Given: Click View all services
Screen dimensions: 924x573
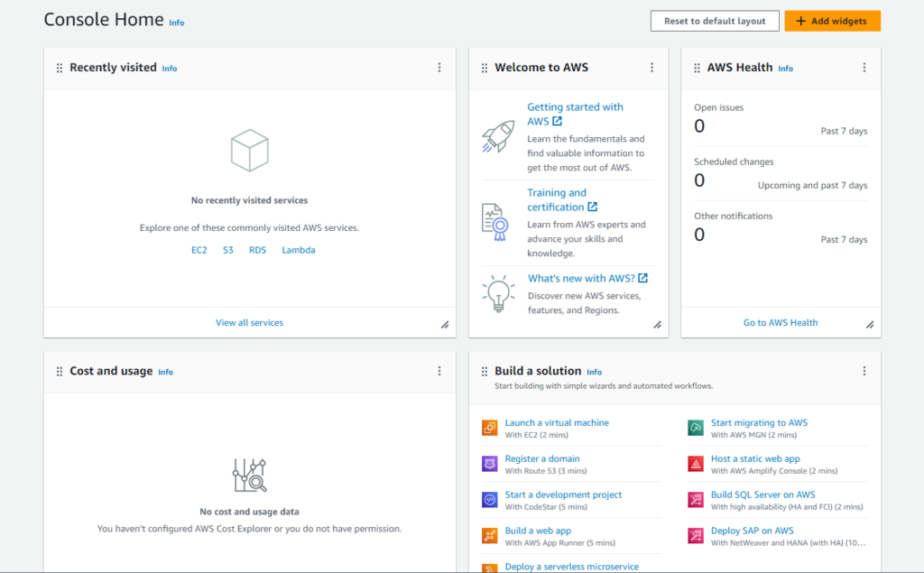Looking at the screenshot, I should 249,322.
